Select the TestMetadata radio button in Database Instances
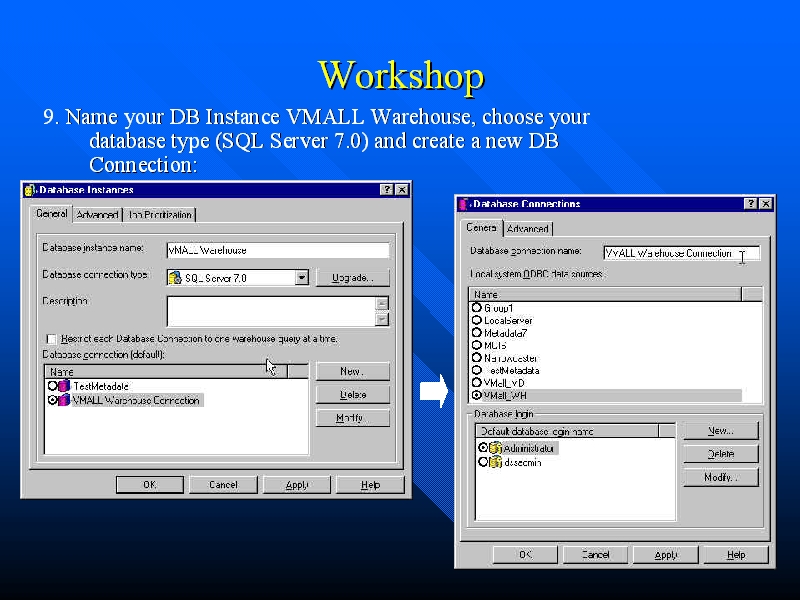This screenshot has height=600, width=800. [x=53, y=386]
